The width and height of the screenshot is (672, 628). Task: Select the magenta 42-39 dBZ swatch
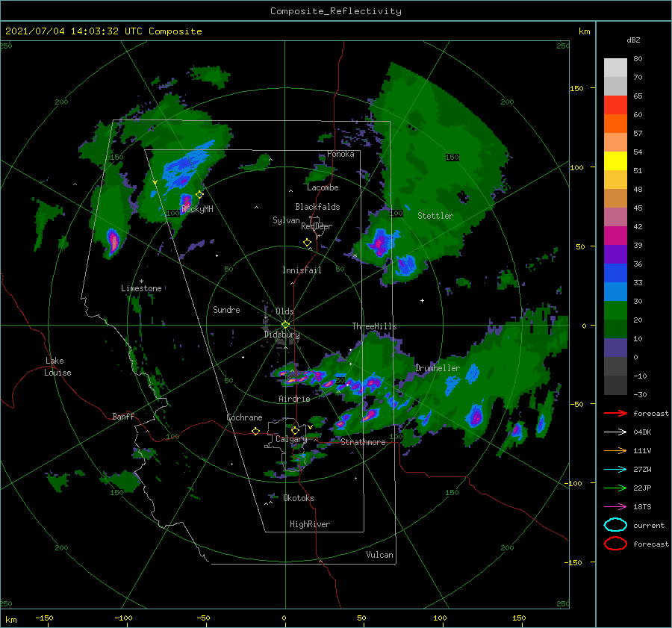pyautogui.click(x=615, y=236)
